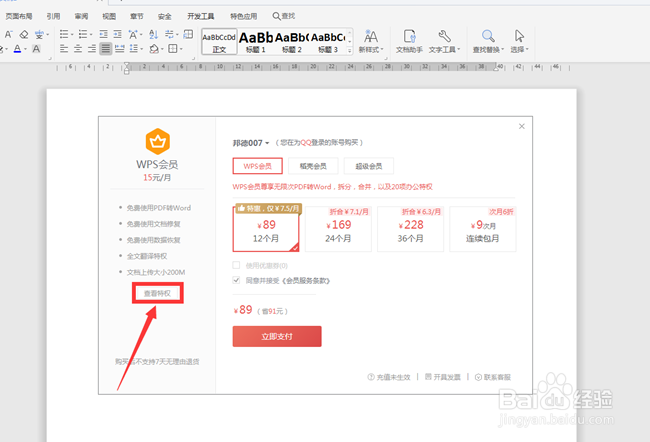Apply the 正文 body style
This screenshot has width=650, height=442.
pyautogui.click(x=219, y=41)
